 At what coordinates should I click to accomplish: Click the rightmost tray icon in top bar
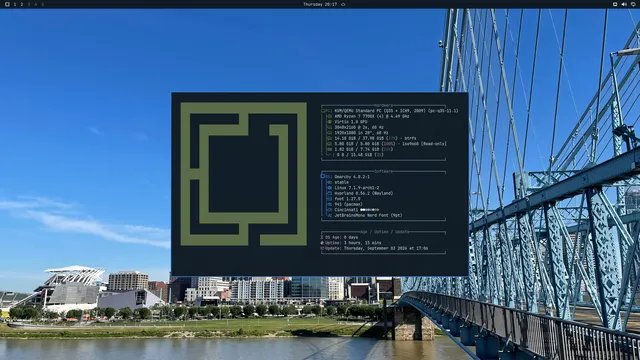[633, 4]
